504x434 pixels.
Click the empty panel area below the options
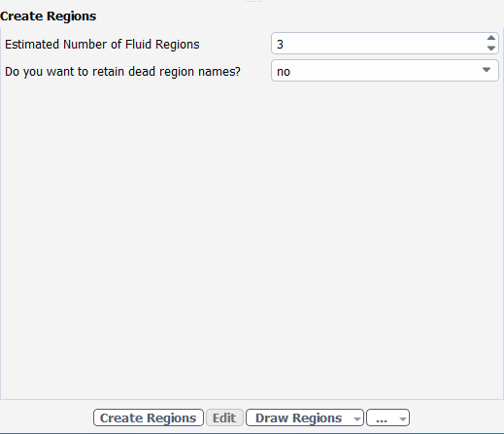pyautogui.click(x=252, y=240)
